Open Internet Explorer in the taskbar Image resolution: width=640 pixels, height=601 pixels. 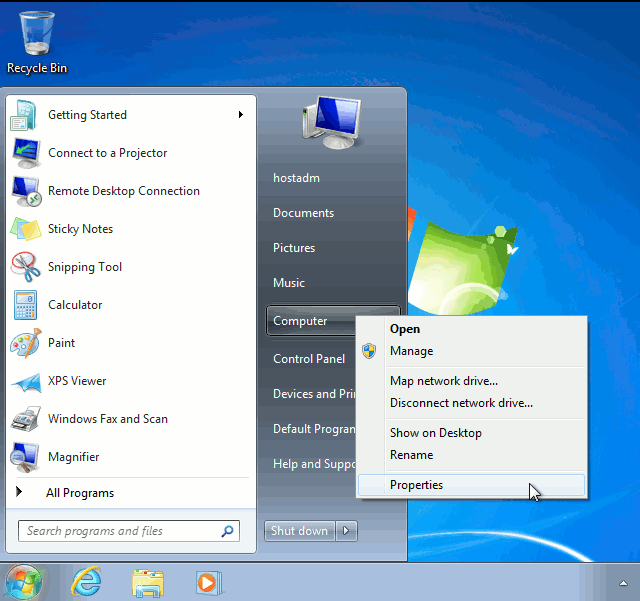tap(86, 581)
